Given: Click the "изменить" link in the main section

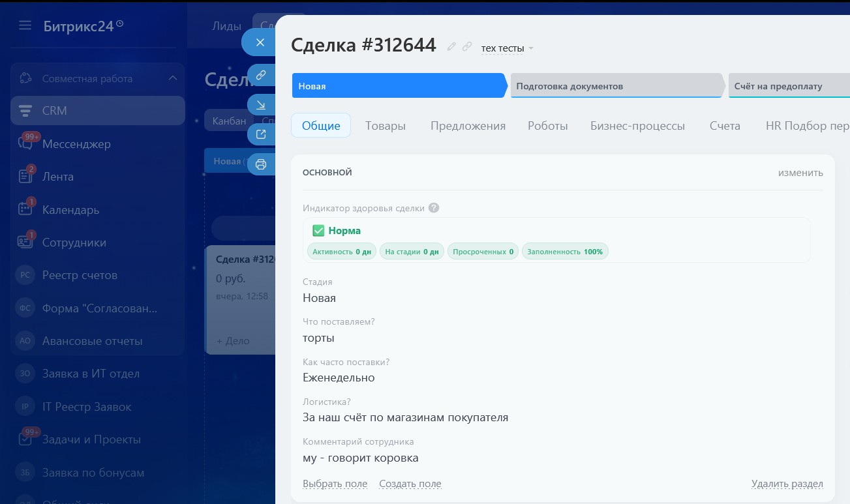Looking at the screenshot, I should tap(800, 173).
